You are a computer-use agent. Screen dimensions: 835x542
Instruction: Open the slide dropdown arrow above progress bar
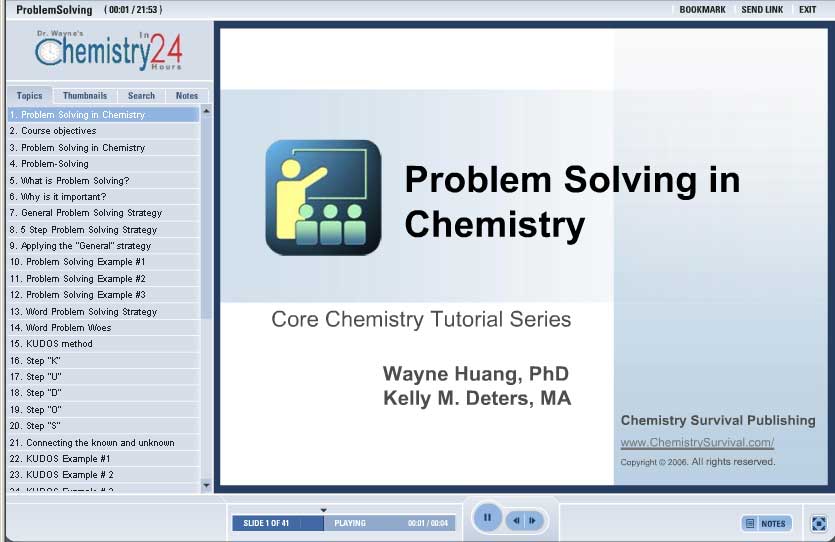pyautogui.click(x=323, y=510)
